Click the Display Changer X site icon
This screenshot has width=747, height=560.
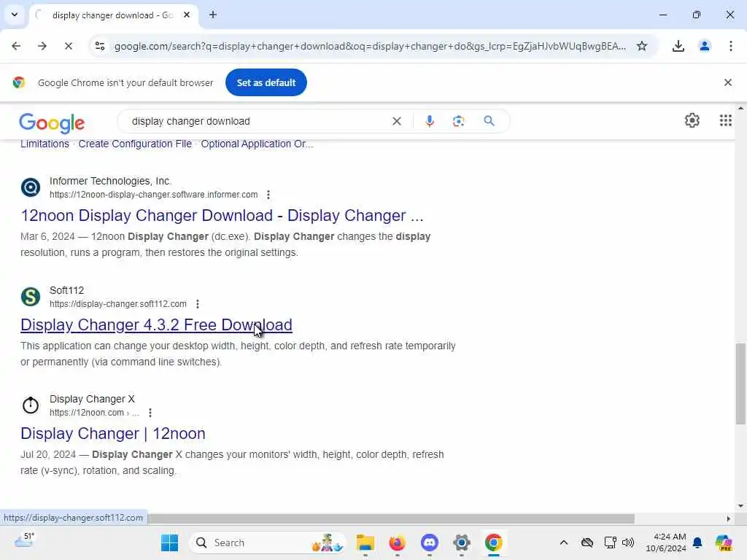pyautogui.click(x=31, y=405)
